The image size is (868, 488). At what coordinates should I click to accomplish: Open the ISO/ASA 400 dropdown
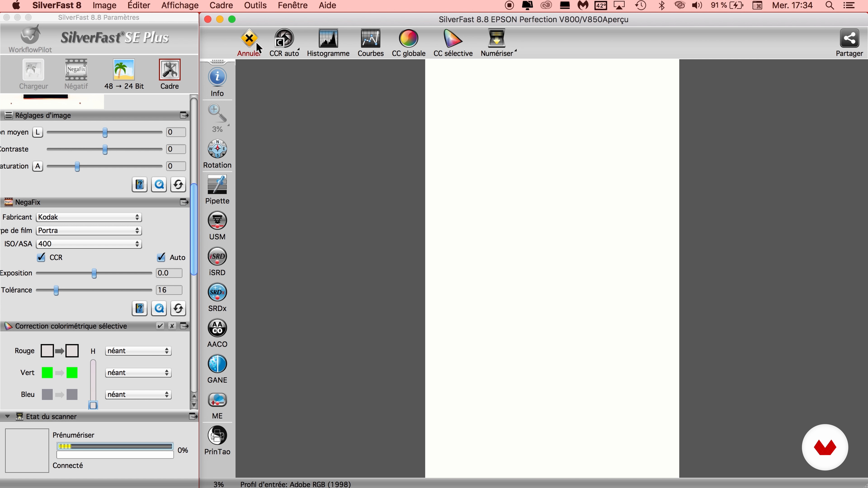click(89, 244)
